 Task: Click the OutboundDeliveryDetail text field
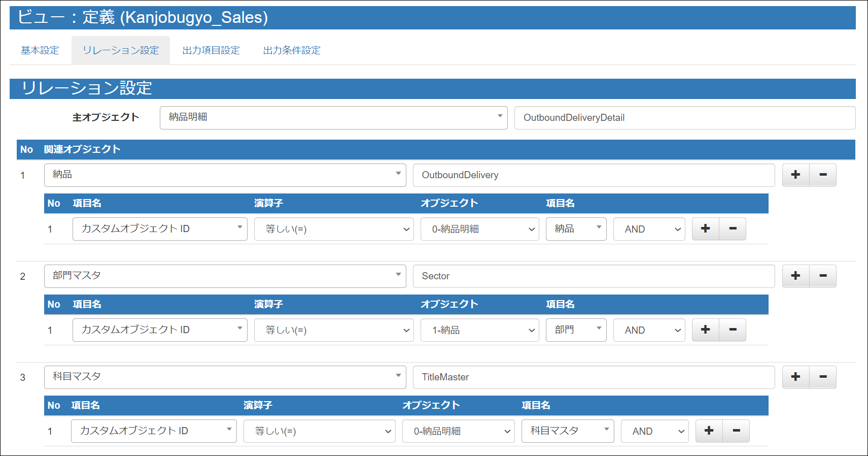684,118
